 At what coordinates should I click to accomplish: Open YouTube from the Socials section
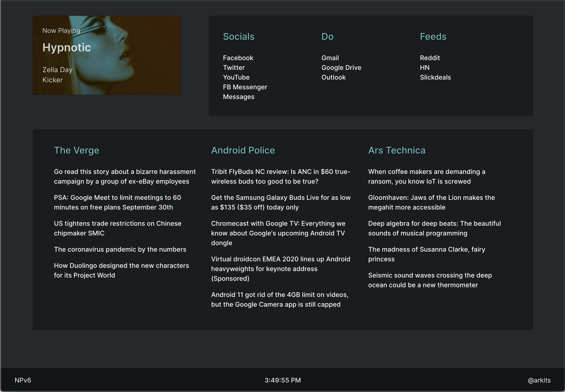(236, 77)
